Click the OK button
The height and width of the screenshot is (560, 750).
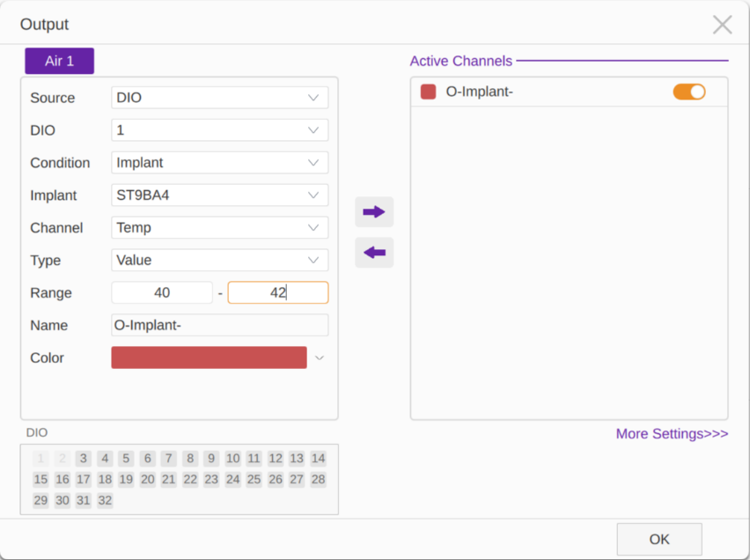click(x=659, y=540)
